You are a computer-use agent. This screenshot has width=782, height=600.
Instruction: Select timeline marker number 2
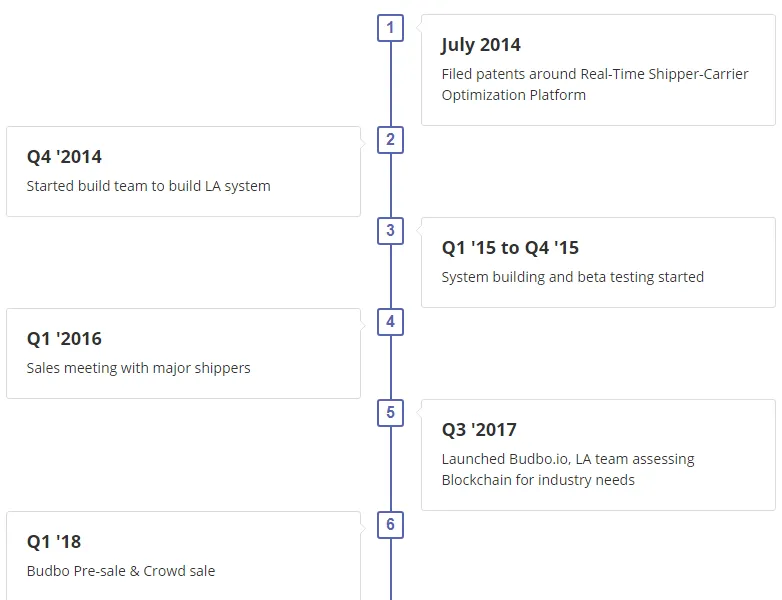point(390,140)
